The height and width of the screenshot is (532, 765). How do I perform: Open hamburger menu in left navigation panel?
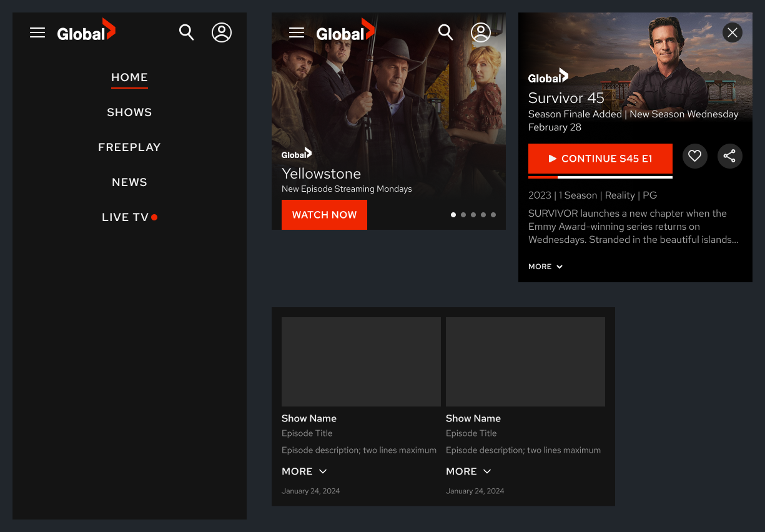point(37,32)
